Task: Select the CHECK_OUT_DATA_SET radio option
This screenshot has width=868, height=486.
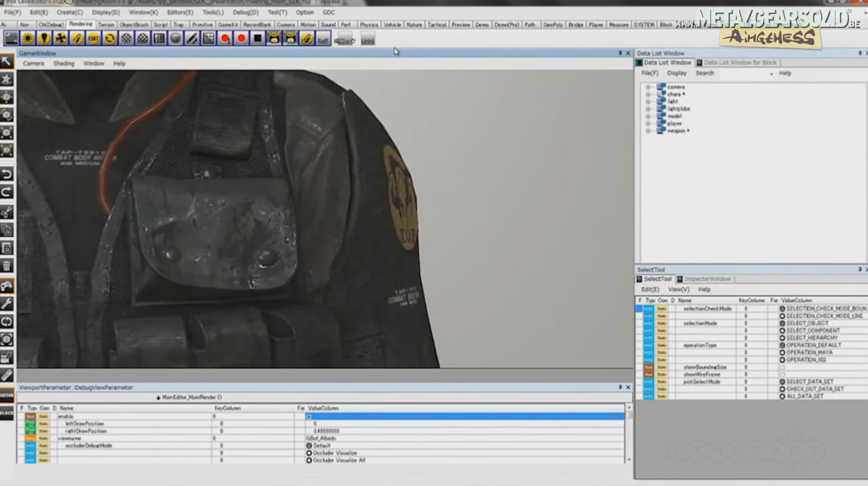Action: click(x=783, y=389)
